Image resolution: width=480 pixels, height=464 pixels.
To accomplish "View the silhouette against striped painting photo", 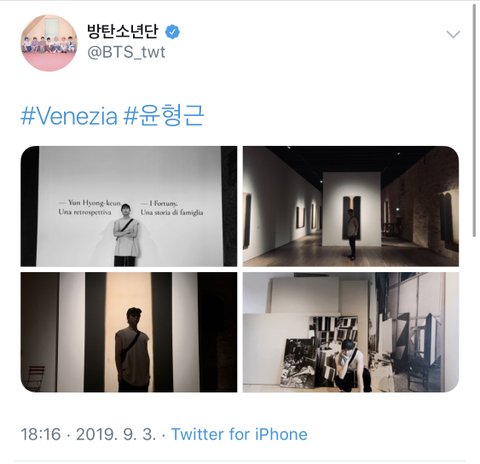I will coord(129,332).
